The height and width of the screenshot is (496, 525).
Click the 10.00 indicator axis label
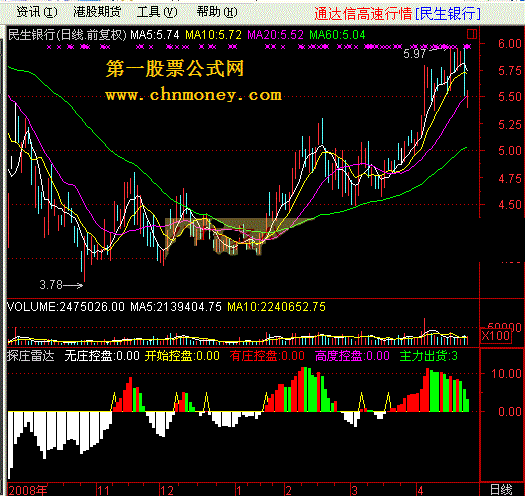tap(506, 373)
